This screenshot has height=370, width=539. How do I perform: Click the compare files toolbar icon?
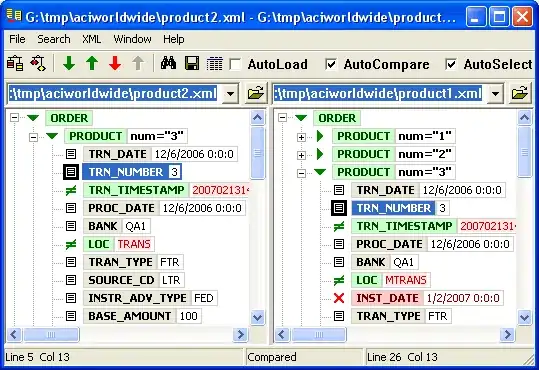coord(15,64)
